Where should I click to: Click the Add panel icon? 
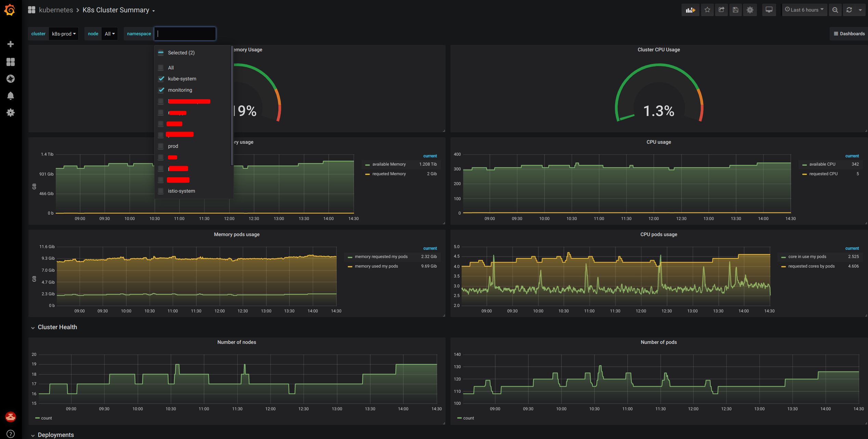click(x=690, y=10)
